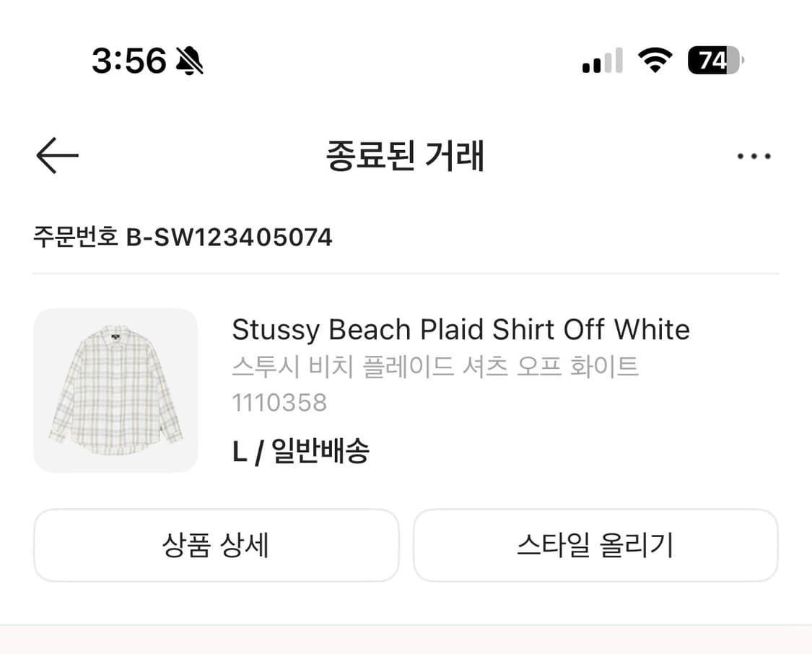Tap the divider area below the order number
This screenshot has width=812, height=654.
[406, 272]
